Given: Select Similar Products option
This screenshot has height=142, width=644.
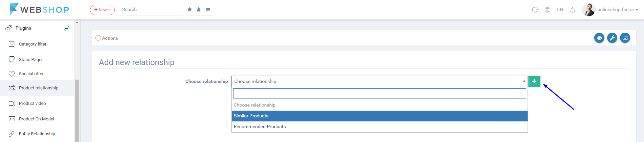Looking at the screenshot, I should pos(379,116).
